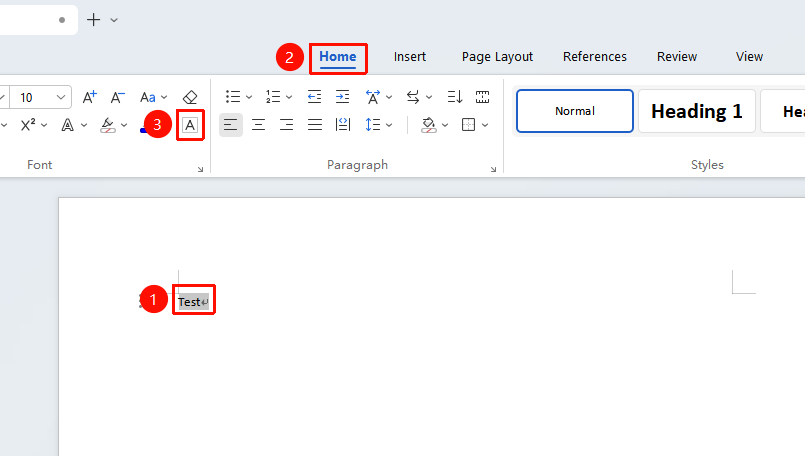The width and height of the screenshot is (805, 456).
Task: Click the ruler tabs icon
Action: (482, 97)
